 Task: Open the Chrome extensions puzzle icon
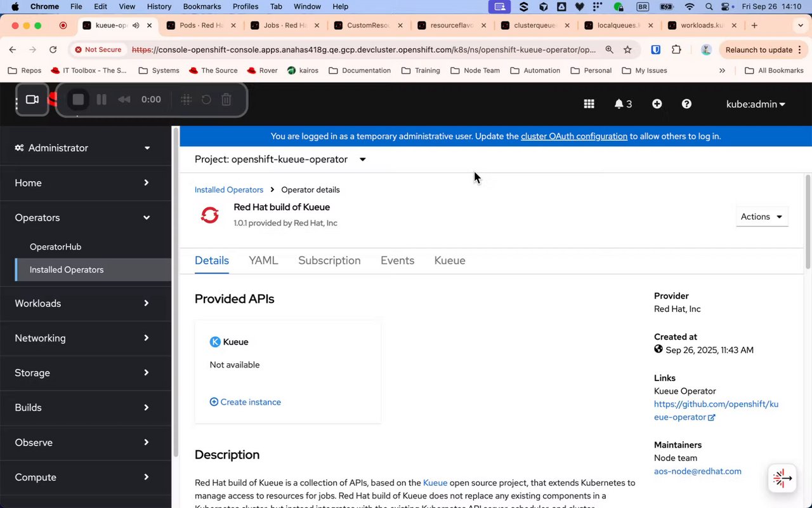point(676,50)
